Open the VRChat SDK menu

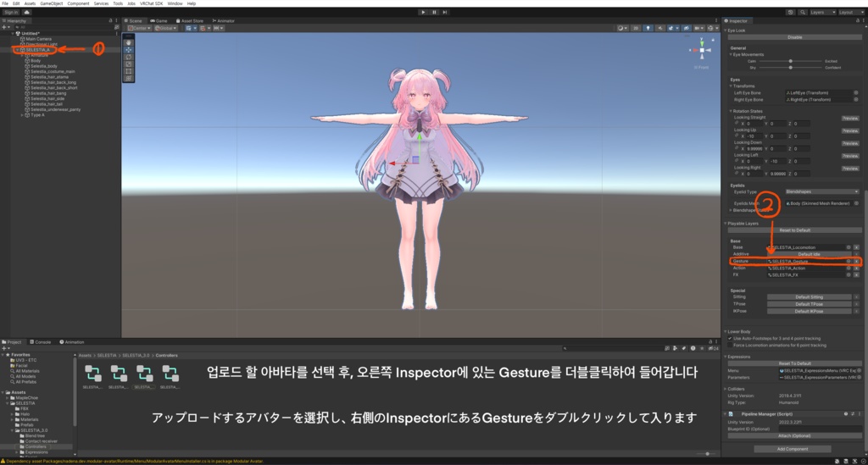tap(151, 3)
